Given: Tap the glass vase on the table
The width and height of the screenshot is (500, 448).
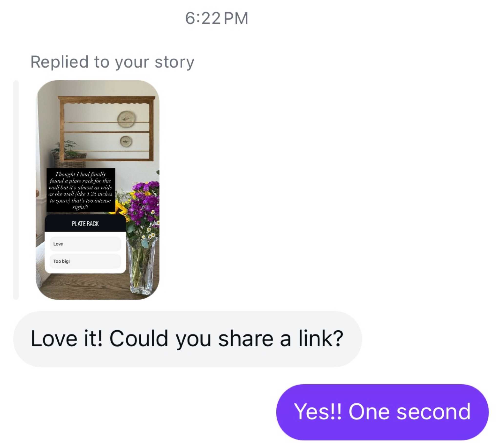Looking at the screenshot, I should (142, 266).
